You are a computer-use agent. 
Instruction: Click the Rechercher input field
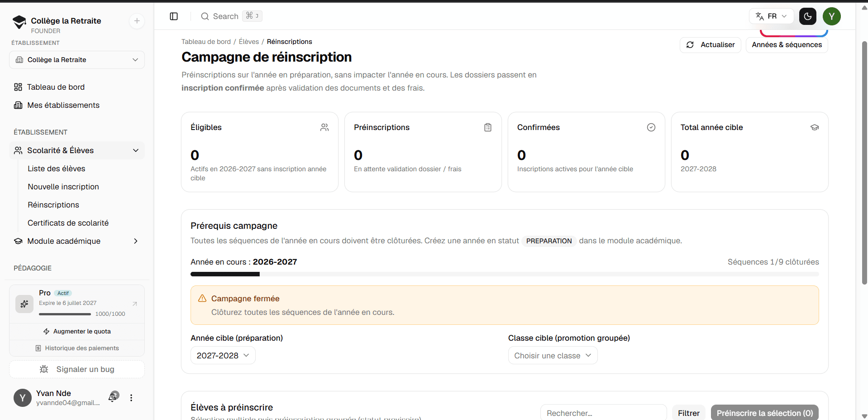point(604,413)
